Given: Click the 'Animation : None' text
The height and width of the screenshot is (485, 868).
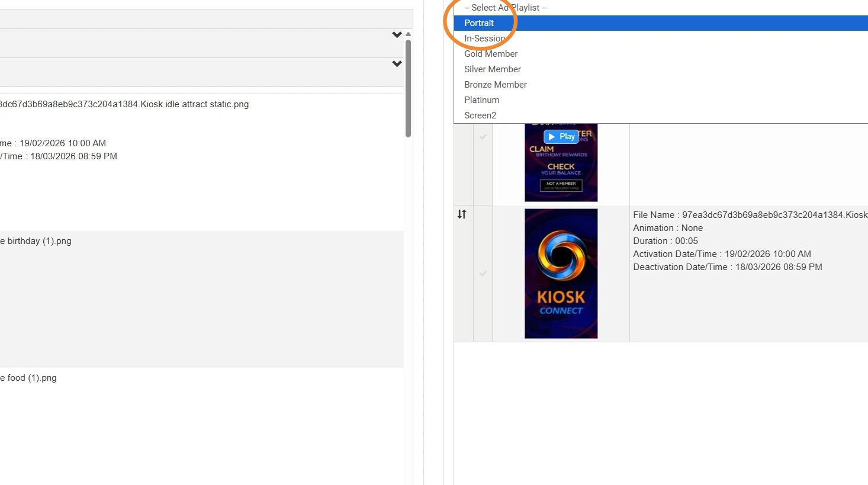Looking at the screenshot, I should 668,228.
